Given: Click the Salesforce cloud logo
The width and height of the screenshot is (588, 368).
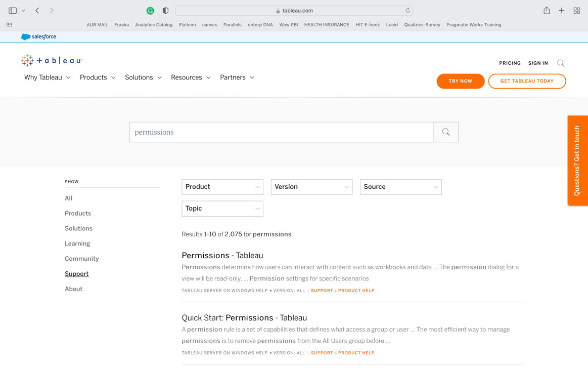Looking at the screenshot, I should [x=38, y=36].
